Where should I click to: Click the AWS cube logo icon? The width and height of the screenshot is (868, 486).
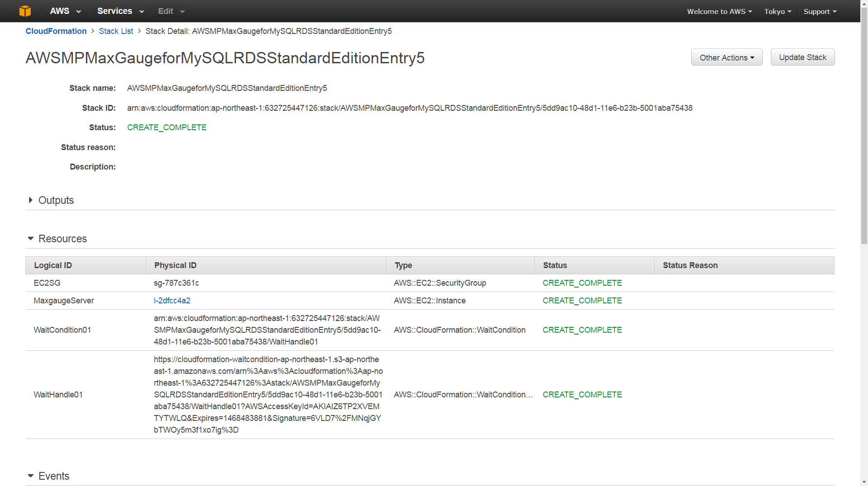point(25,11)
